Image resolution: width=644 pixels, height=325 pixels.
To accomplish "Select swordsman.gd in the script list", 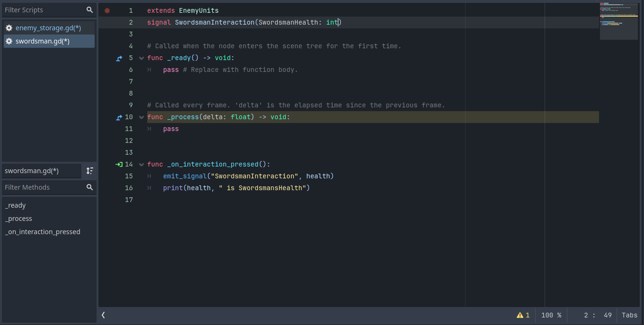I will (43, 41).
